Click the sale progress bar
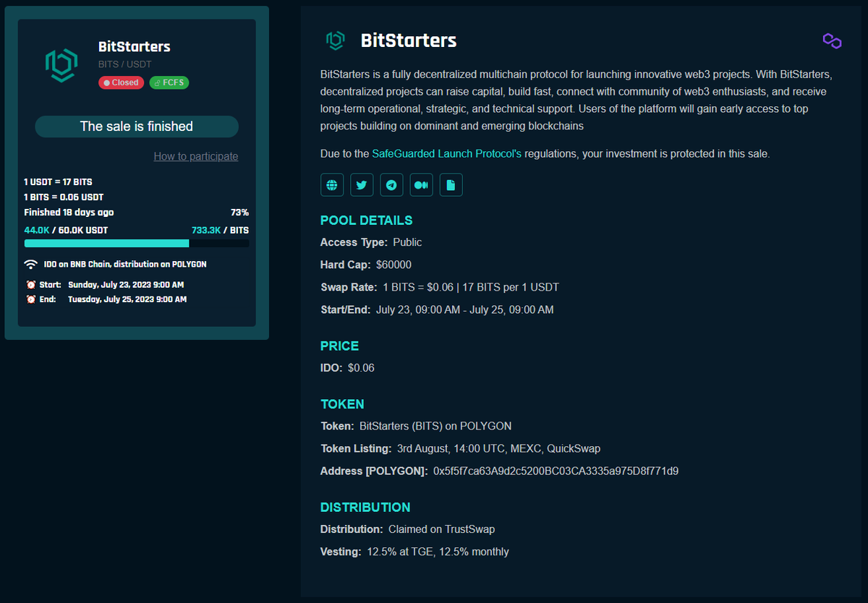The height and width of the screenshot is (603, 868). coord(137,244)
